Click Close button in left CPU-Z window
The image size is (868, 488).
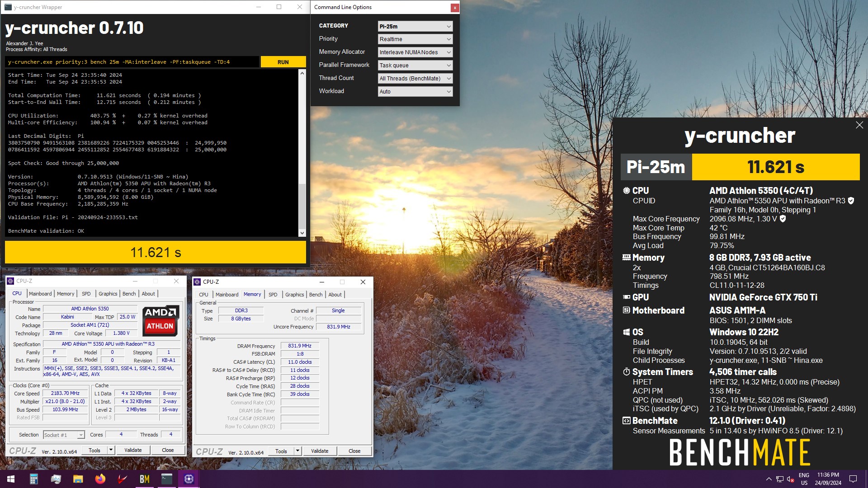pyautogui.click(x=168, y=450)
